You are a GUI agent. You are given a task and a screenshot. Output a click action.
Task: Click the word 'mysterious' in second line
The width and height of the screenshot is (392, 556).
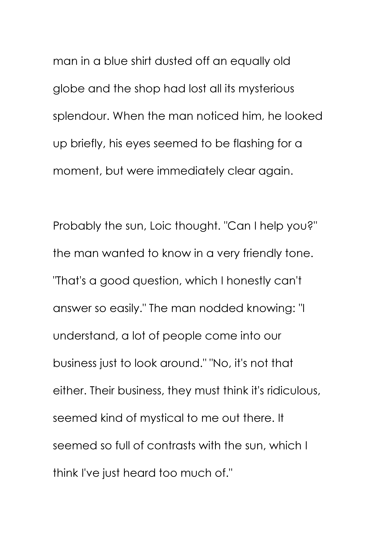[x=266, y=89]
